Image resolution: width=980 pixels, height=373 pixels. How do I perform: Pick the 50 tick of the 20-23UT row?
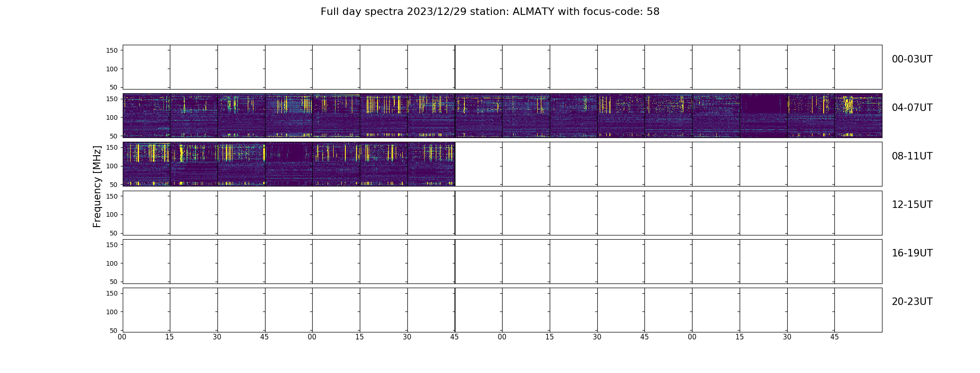tap(114, 331)
